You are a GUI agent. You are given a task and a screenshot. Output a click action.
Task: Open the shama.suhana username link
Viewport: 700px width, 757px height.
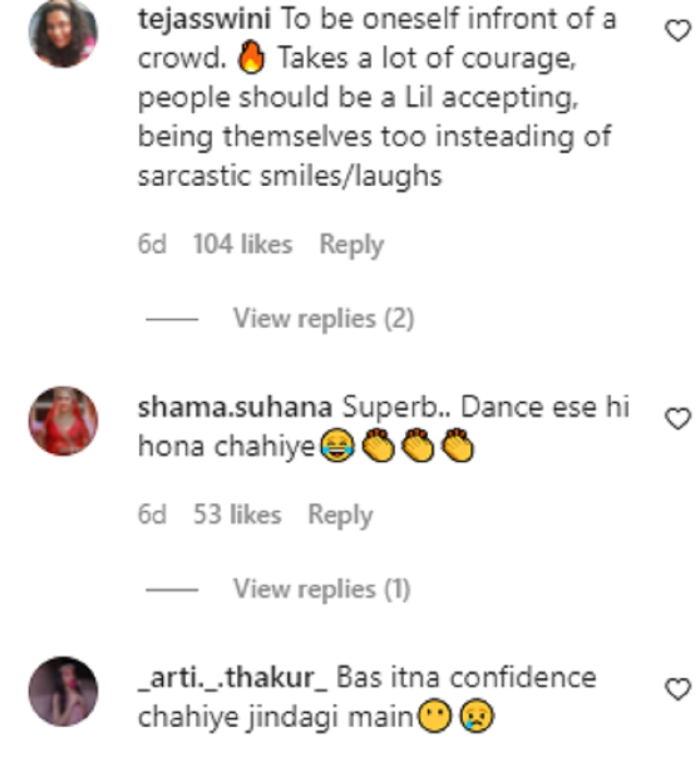(235, 407)
